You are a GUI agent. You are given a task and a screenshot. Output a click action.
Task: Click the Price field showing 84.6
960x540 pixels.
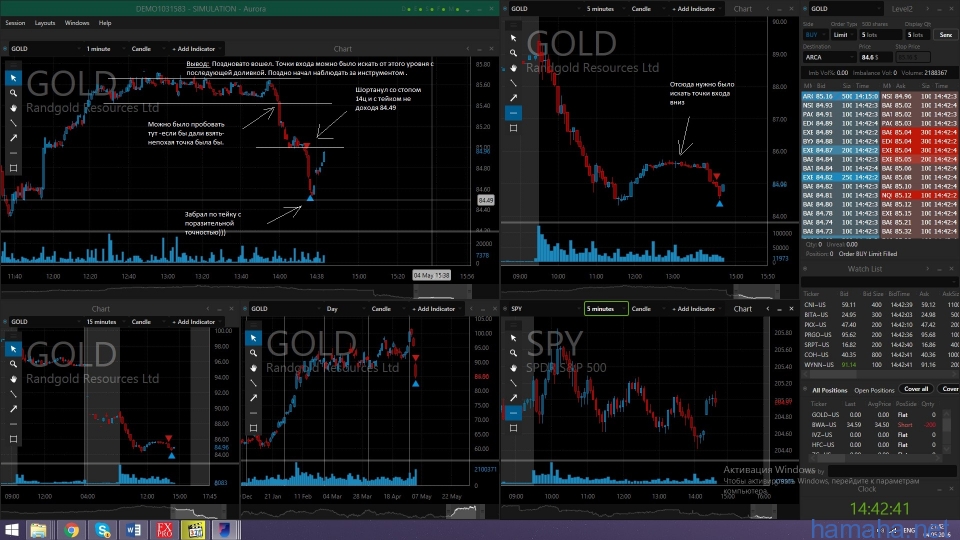point(876,57)
